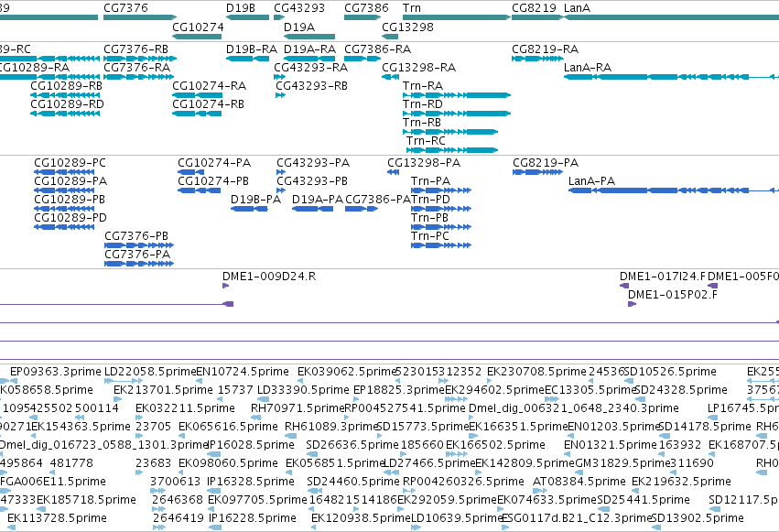Screen dimensions: 779x532
Task: Select the Trn-RD transcript label
Action: coord(422,104)
